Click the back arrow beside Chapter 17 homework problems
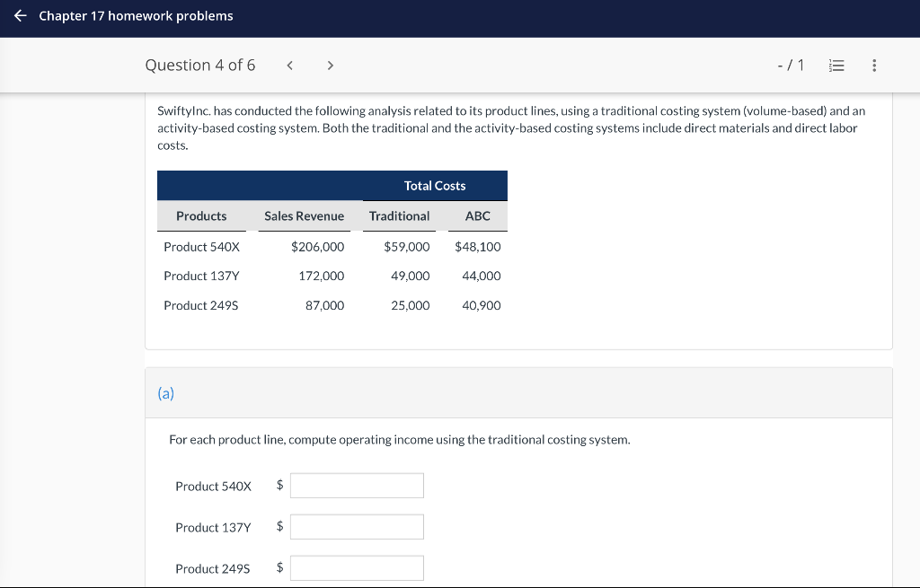 21,16
